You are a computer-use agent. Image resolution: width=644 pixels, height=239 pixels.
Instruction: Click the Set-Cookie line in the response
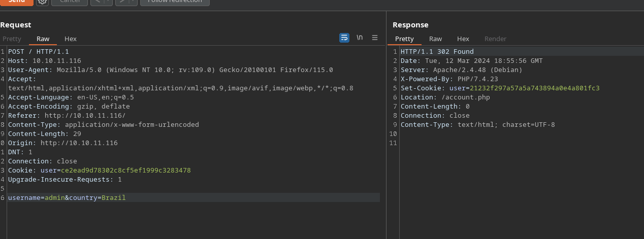coord(500,88)
